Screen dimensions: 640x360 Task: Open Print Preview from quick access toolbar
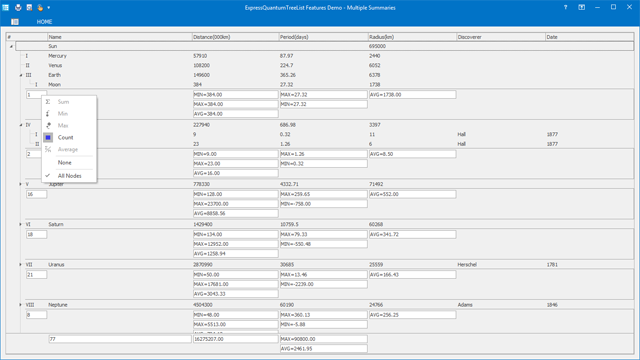click(x=29, y=7)
